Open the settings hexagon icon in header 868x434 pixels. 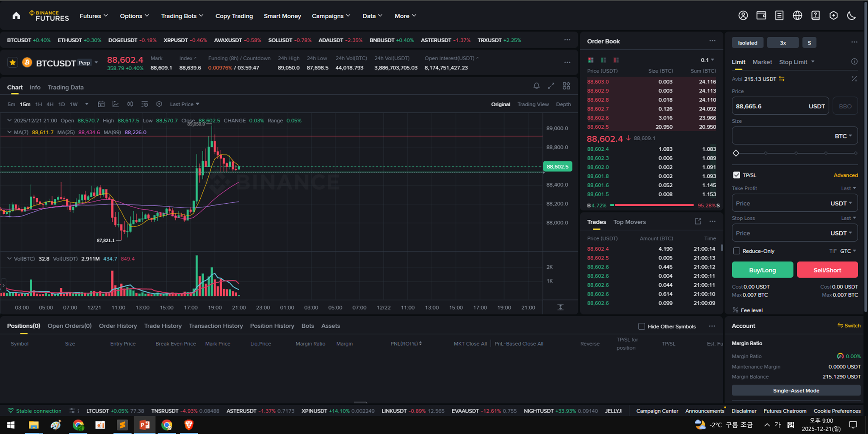click(x=834, y=16)
